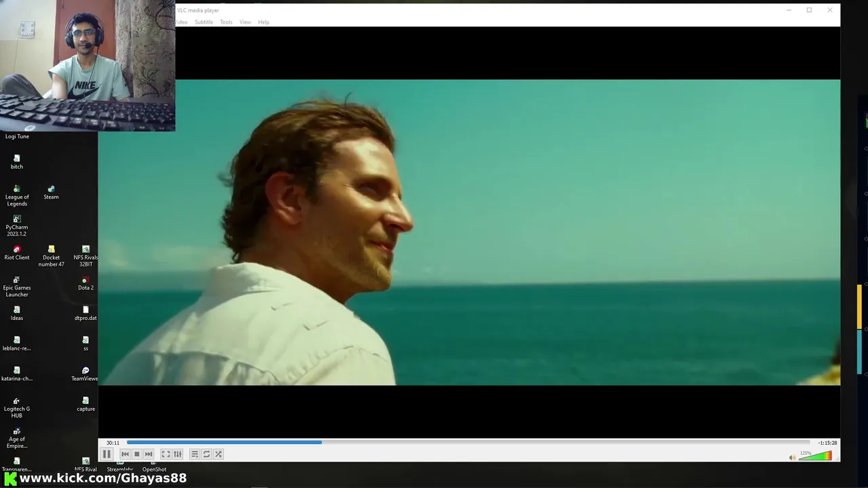
Task: Select Epic Games Launcher desktop icon
Action: click(x=17, y=287)
